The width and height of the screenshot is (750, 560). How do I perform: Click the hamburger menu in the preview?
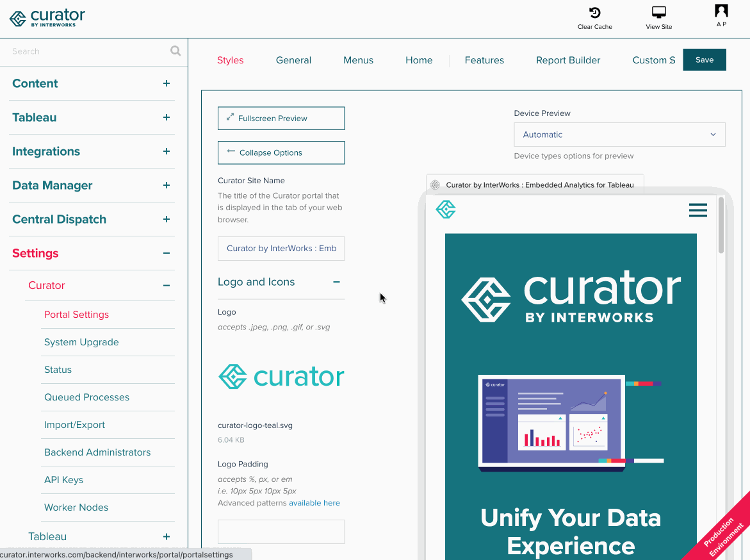(x=698, y=210)
